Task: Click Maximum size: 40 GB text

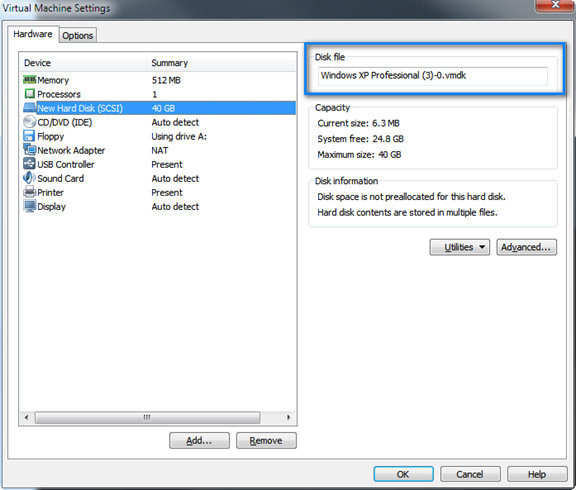Action: click(x=359, y=154)
